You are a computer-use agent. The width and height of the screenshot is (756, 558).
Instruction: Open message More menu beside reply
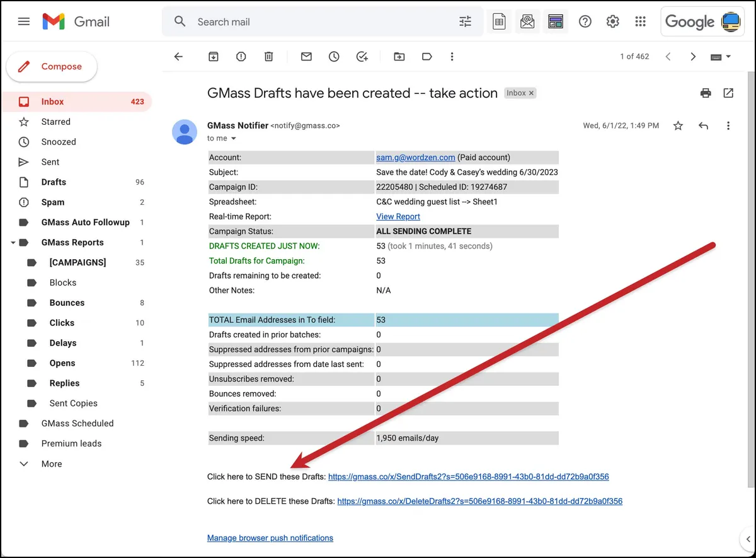click(728, 126)
